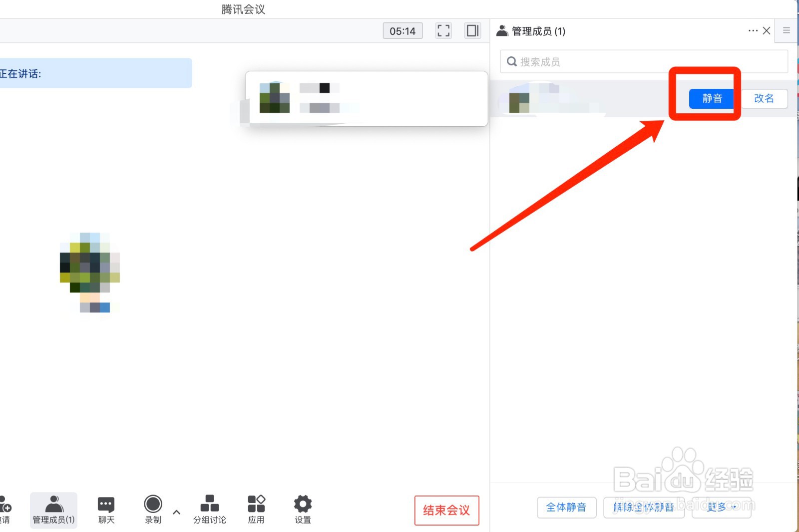Open the Manage Members (管理成员) toolbar button
The image size is (799, 532).
[x=53, y=510]
